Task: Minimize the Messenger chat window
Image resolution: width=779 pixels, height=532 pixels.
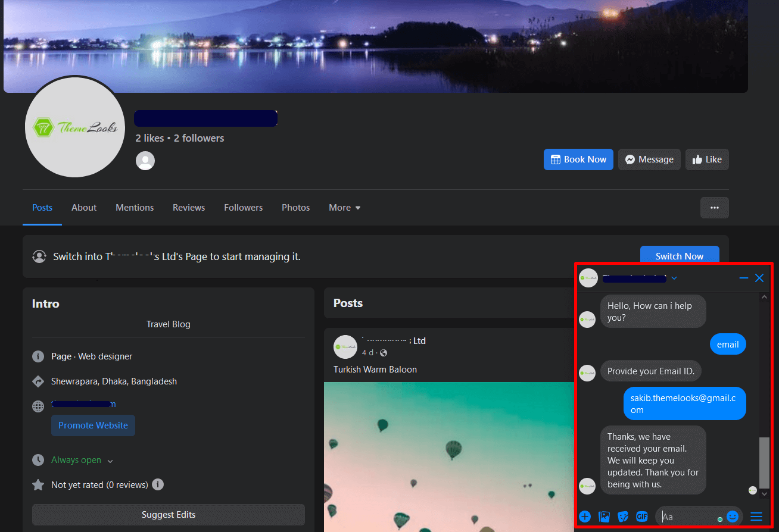Action: (743, 278)
